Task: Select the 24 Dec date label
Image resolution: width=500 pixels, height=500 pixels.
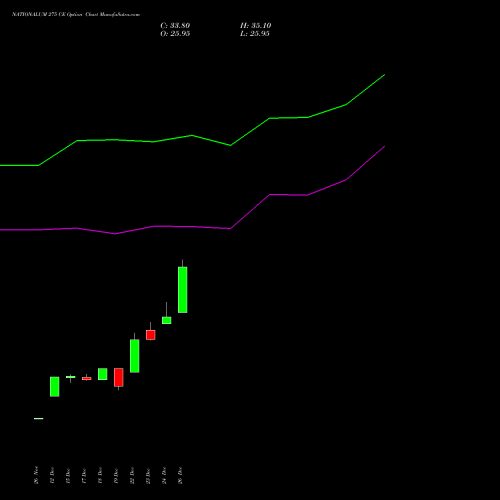Action: point(164,475)
